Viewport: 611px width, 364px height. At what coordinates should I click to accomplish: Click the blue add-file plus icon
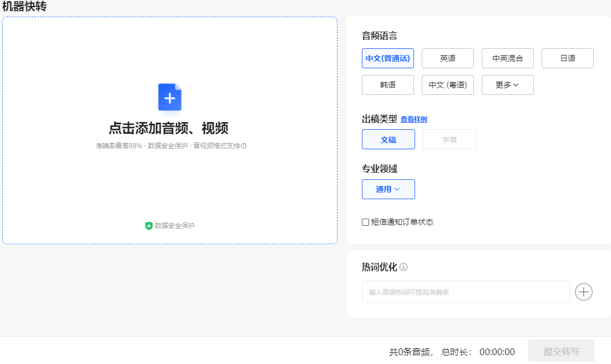coord(169,98)
